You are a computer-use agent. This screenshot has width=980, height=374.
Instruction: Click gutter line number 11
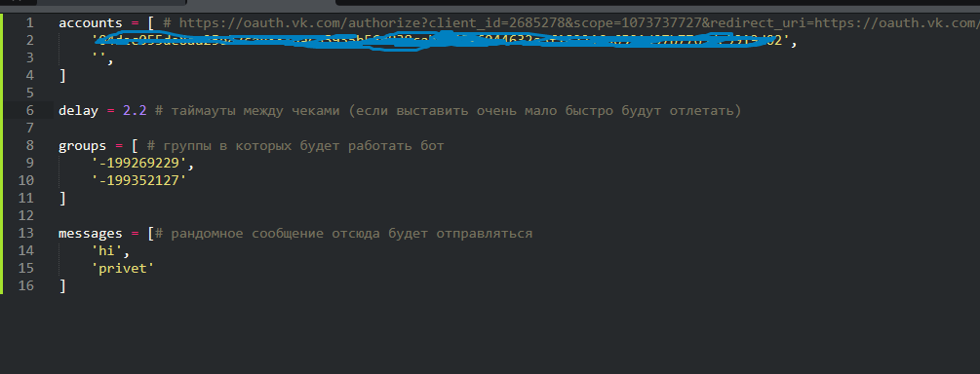26,199
